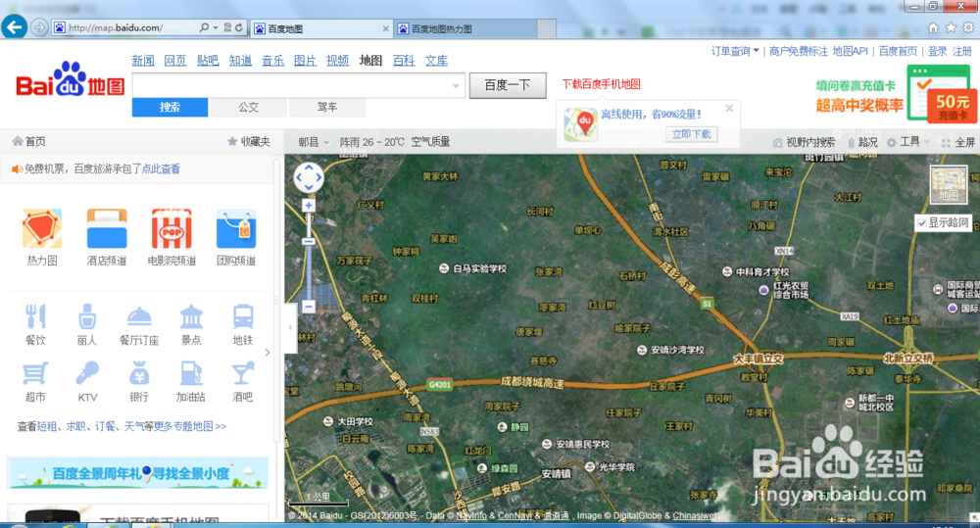
Task: Select the 公交 transit tab
Action: coord(249,107)
